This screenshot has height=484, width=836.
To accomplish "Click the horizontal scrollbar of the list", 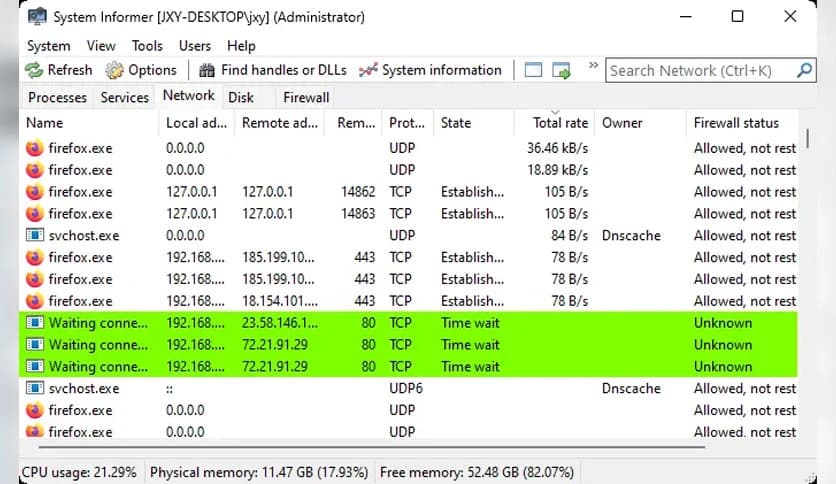I will 372,447.
